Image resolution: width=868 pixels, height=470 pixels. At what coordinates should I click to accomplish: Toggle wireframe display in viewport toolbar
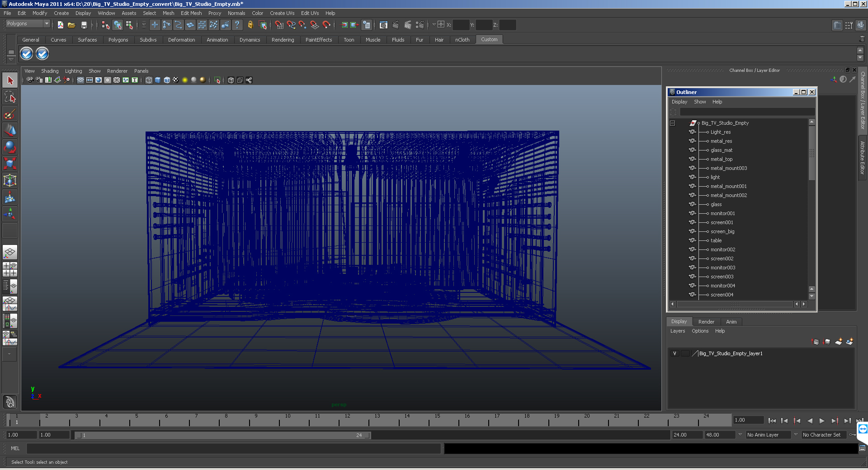tap(149, 80)
